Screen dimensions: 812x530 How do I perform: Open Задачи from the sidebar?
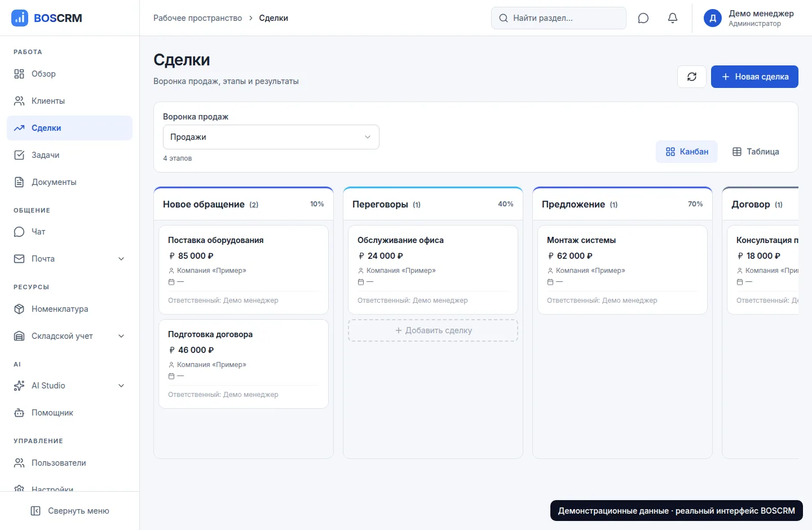coord(69,155)
